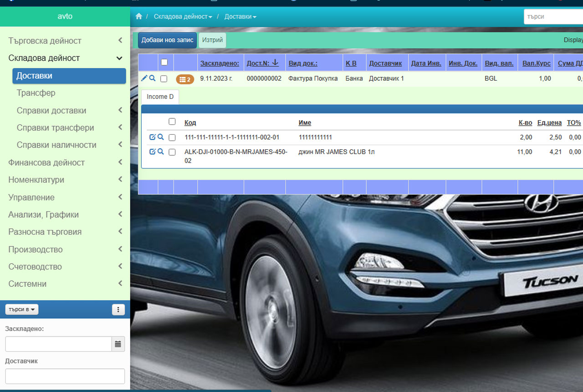Expand Търговска дейност menu
583x392 pixels.
[65, 41]
